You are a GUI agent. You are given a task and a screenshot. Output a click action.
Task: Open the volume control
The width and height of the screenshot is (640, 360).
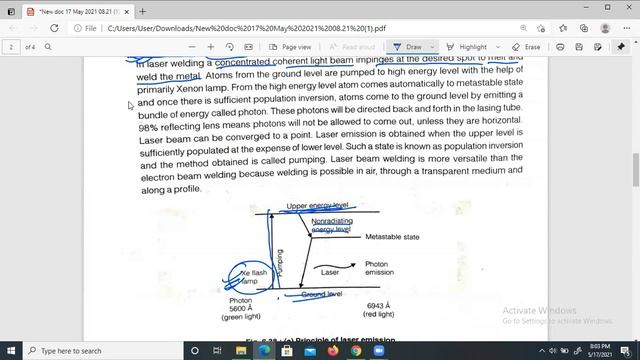(x=553, y=351)
